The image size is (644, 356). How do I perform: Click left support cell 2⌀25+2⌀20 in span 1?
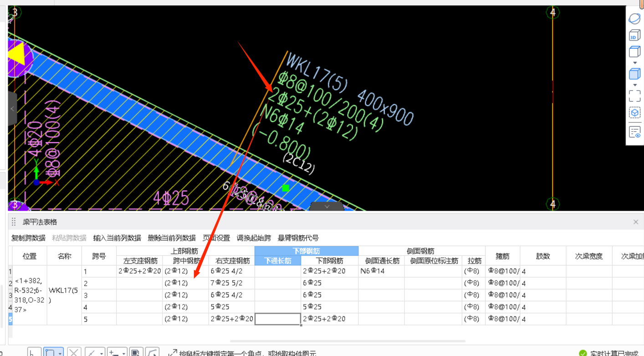tap(139, 271)
